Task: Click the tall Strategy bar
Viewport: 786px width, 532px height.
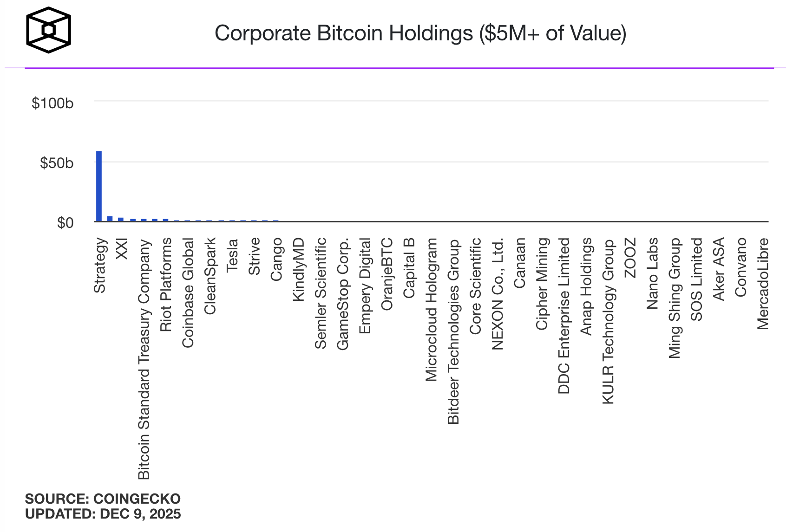Action: tap(99, 186)
